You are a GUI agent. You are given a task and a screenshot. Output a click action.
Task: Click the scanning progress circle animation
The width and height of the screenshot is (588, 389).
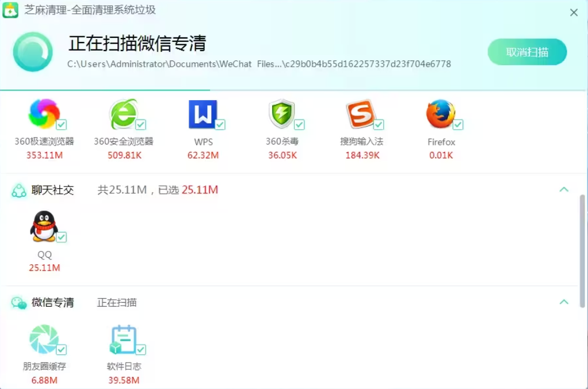(33, 52)
